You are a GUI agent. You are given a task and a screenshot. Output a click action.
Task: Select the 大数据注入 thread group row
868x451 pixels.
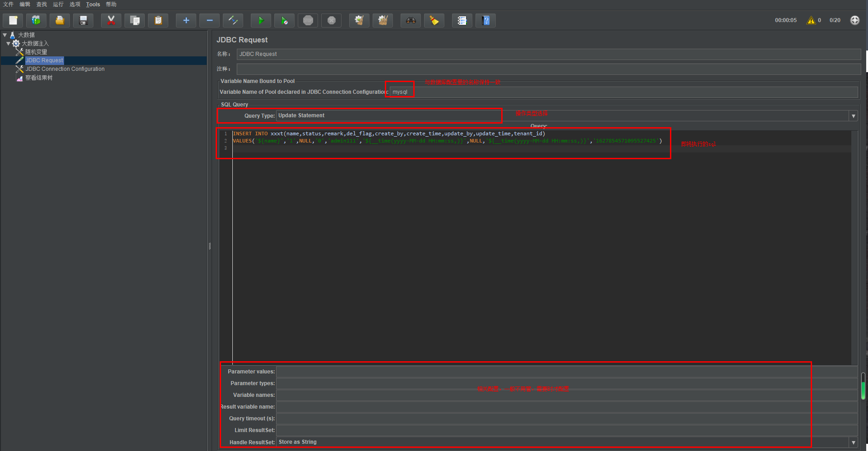[35, 43]
